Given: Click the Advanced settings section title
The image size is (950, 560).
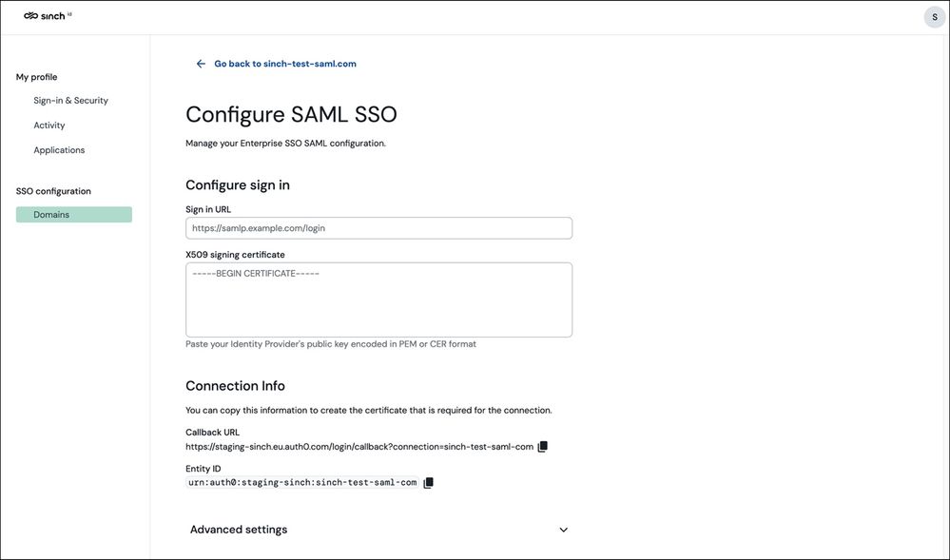Looking at the screenshot, I should click(239, 530).
